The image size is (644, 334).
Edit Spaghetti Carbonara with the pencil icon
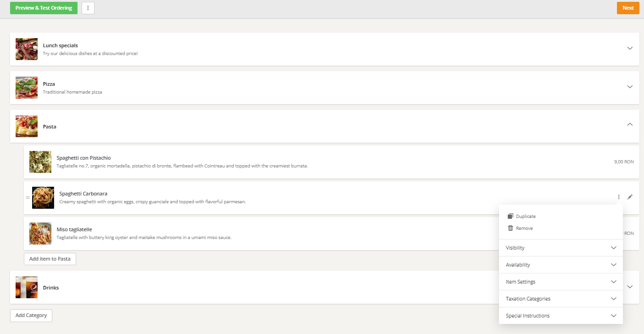click(x=630, y=196)
